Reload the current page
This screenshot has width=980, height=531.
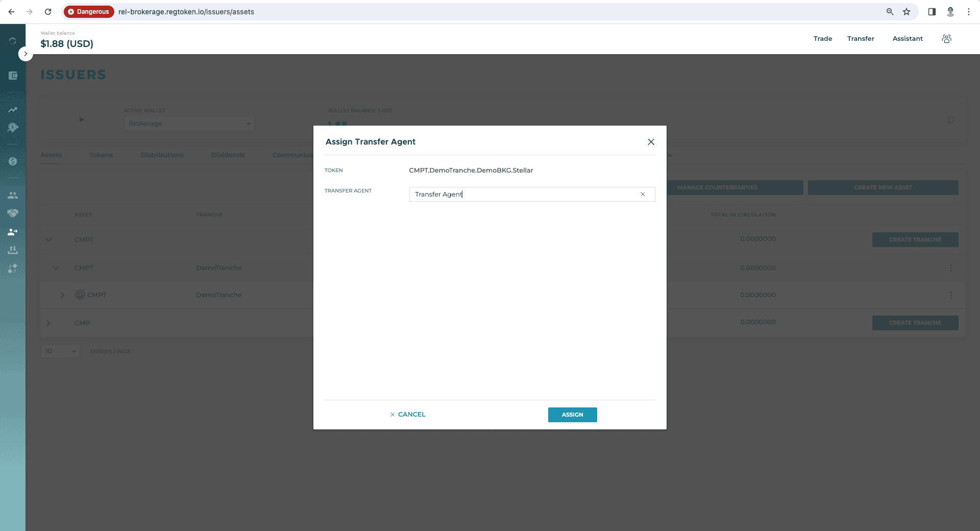point(48,12)
